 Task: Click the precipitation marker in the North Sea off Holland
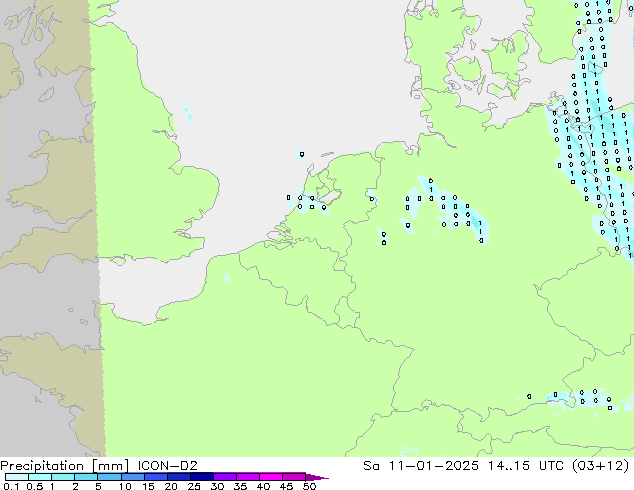302,154
